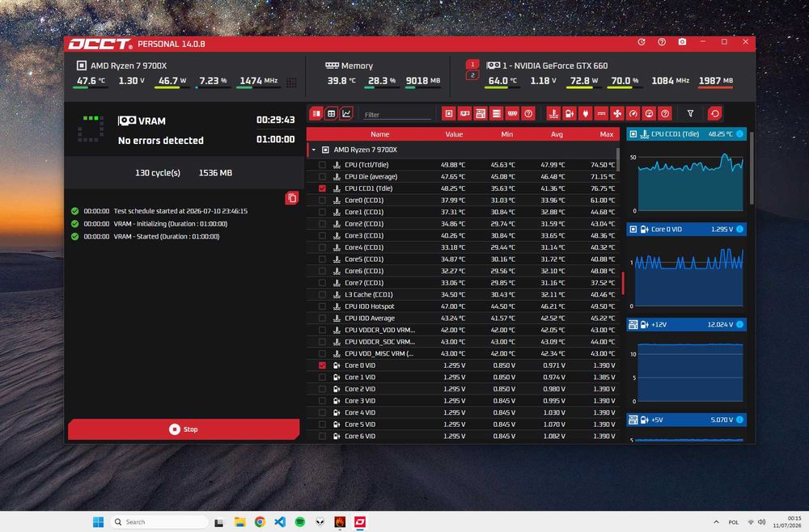Click the info icon on the Core 0 VID graph
The width and height of the screenshot is (809, 532).
click(x=739, y=229)
